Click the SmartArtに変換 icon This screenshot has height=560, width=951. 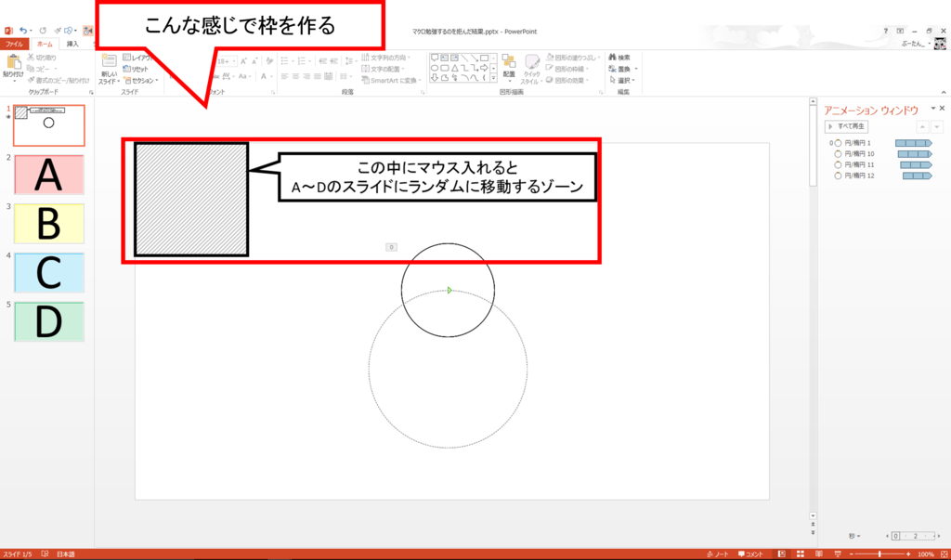[x=388, y=79]
